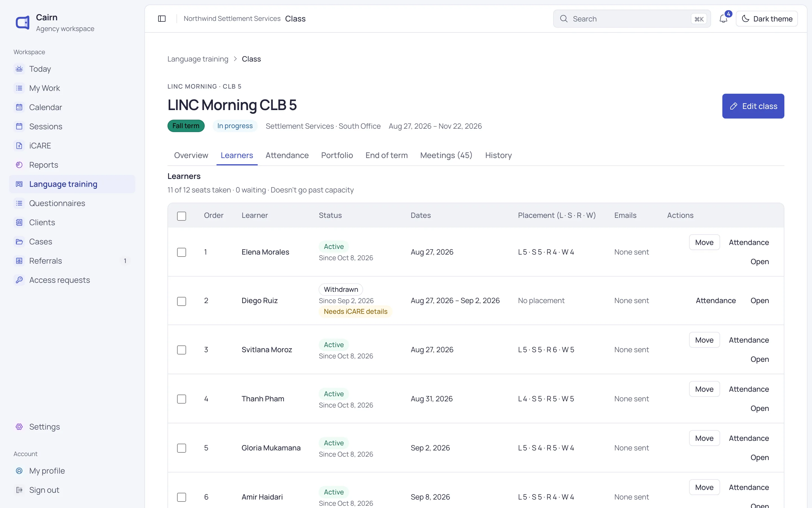Check the box for Elena Morales
Image resolution: width=812 pixels, height=508 pixels.
coord(182,252)
